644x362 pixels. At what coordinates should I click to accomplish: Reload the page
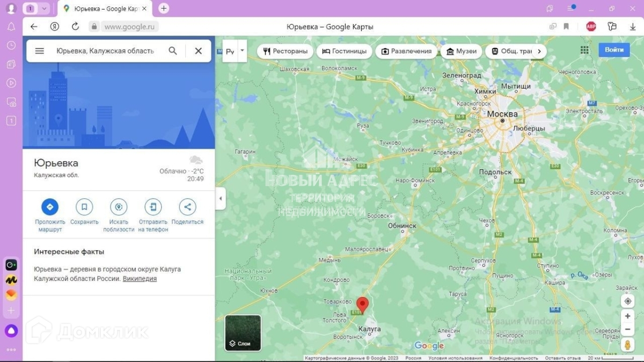point(75,26)
